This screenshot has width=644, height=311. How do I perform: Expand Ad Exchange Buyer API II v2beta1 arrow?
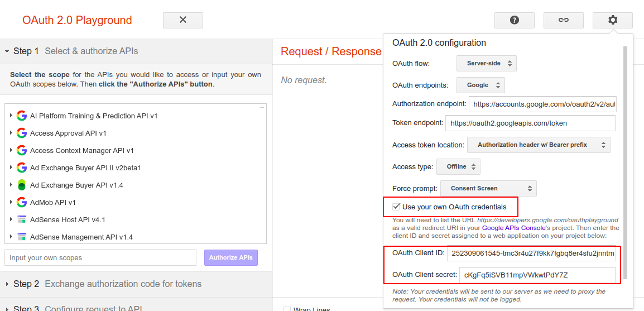[11, 168]
